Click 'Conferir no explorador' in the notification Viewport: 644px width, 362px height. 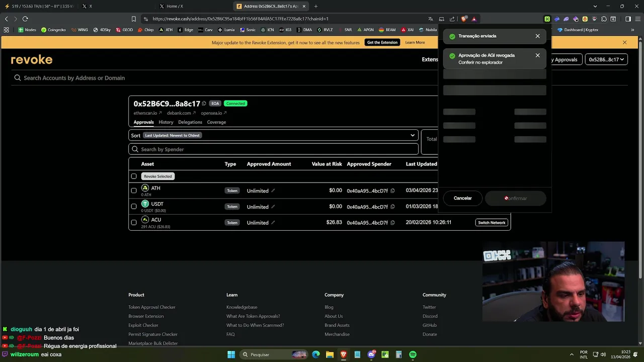tap(480, 62)
